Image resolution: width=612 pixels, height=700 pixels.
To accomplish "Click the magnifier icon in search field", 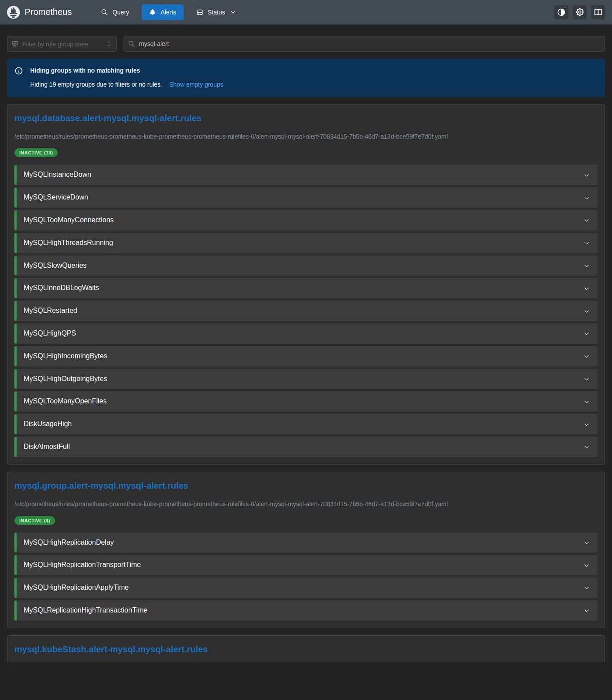I will [132, 44].
